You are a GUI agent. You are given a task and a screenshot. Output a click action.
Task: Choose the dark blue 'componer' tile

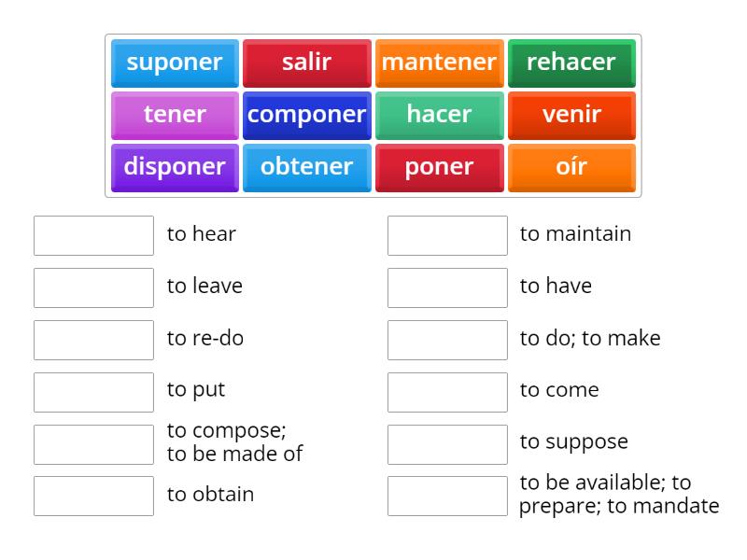[x=307, y=115]
